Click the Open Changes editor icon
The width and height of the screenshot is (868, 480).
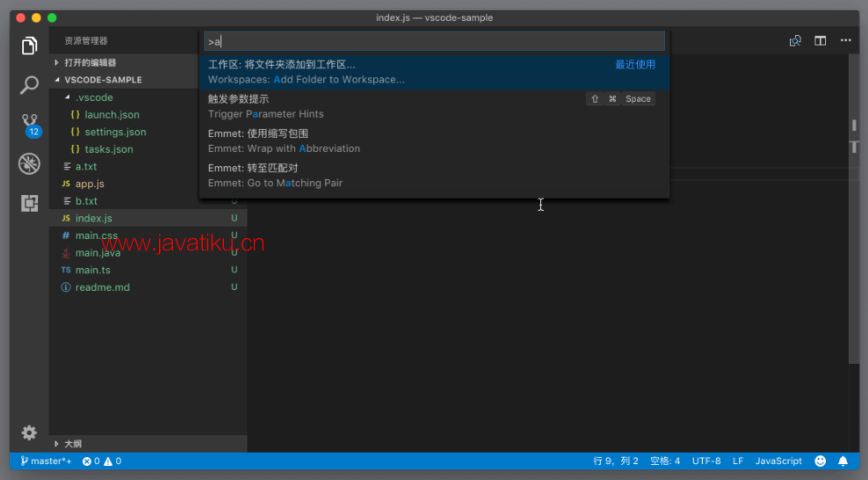[795, 40]
